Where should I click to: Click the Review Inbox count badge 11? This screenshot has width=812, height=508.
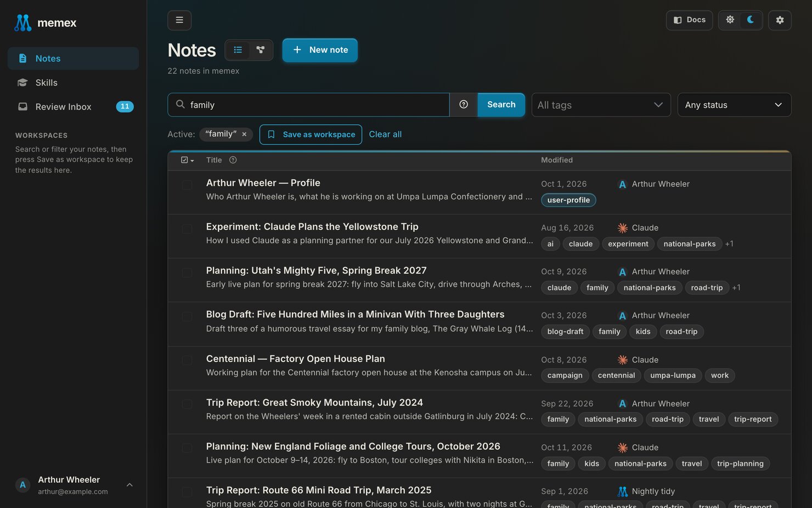125,107
